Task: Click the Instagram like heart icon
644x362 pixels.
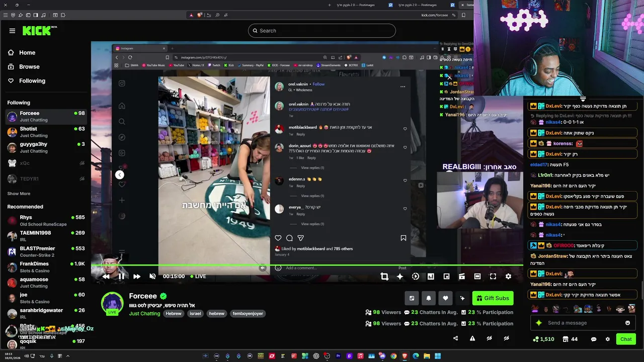Action: [278, 238]
